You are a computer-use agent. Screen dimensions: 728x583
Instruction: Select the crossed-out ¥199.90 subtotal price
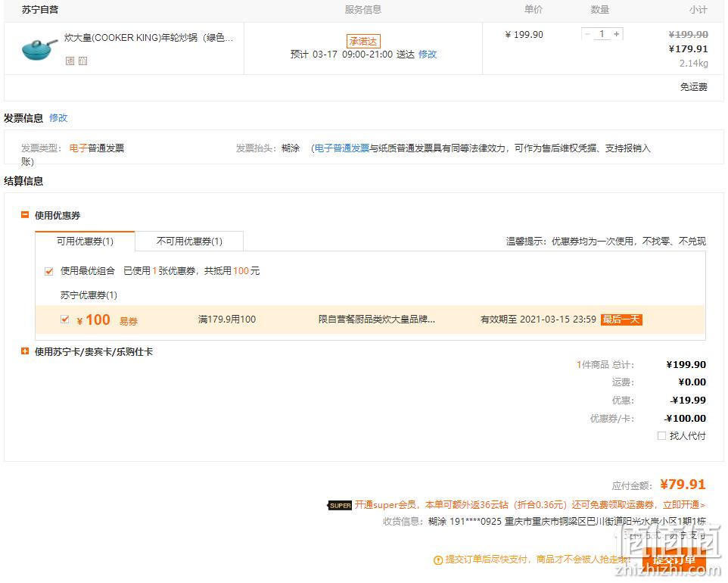click(x=688, y=34)
